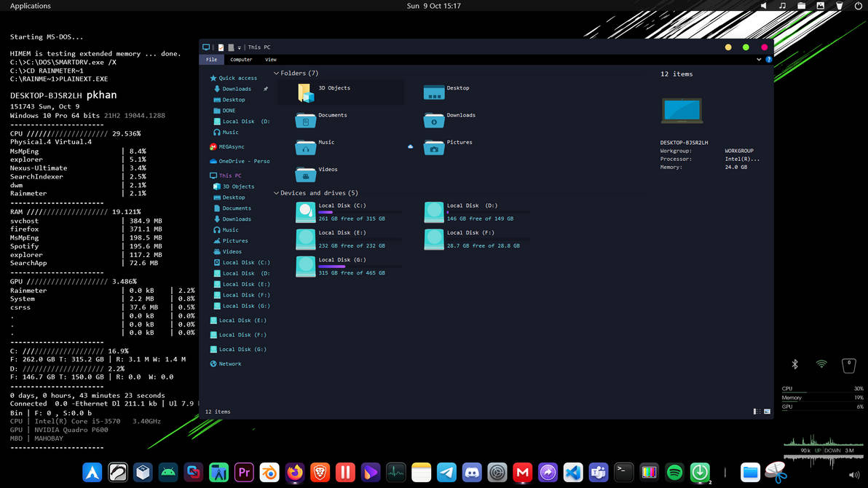This screenshot has width=868, height=488.
Task: Open the View ribbon tab
Action: coord(271,60)
